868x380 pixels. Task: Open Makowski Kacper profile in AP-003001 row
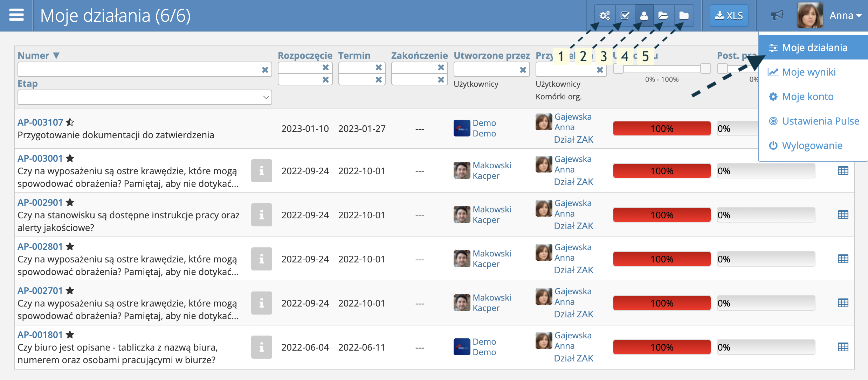coord(492,170)
